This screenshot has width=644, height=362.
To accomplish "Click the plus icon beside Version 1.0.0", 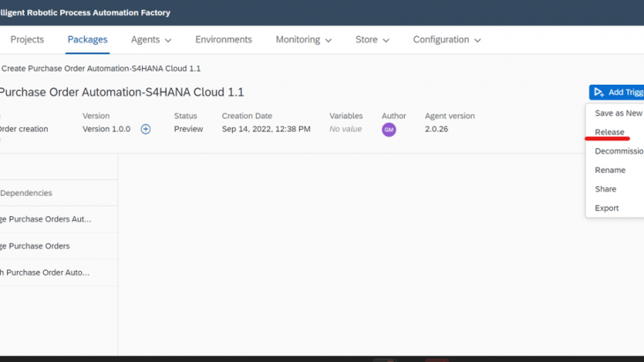I will tap(146, 129).
